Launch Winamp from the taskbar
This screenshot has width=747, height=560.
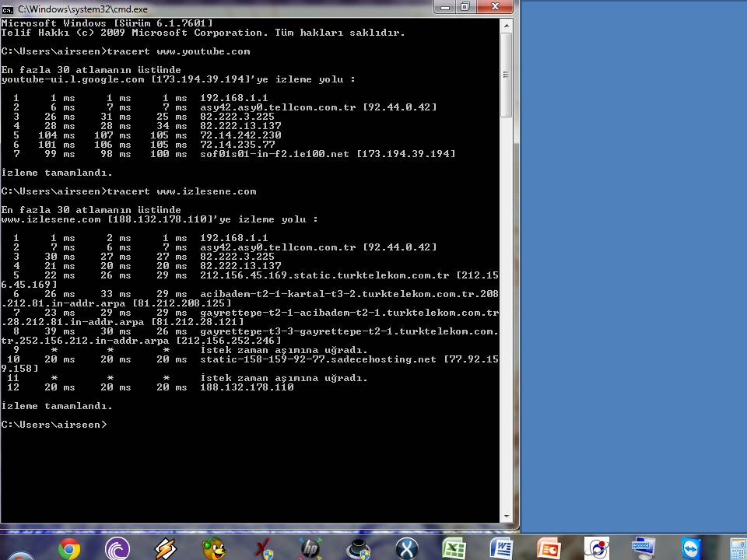(165, 549)
